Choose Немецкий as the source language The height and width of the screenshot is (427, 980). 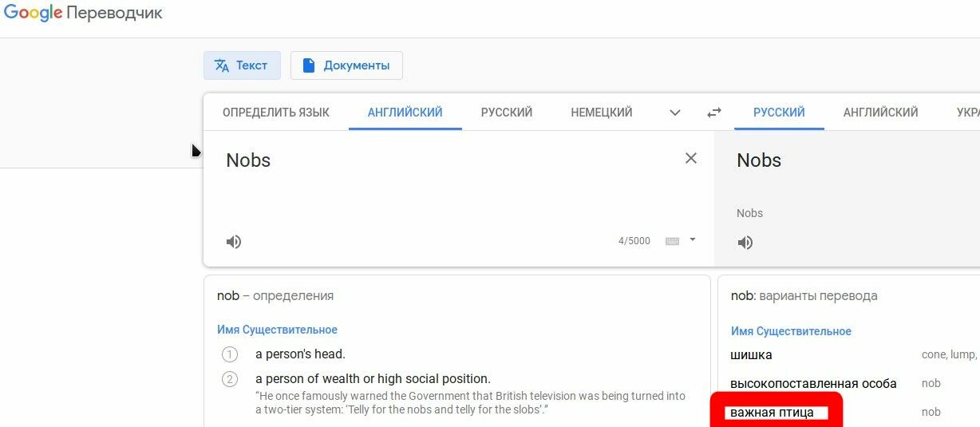(602, 113)
